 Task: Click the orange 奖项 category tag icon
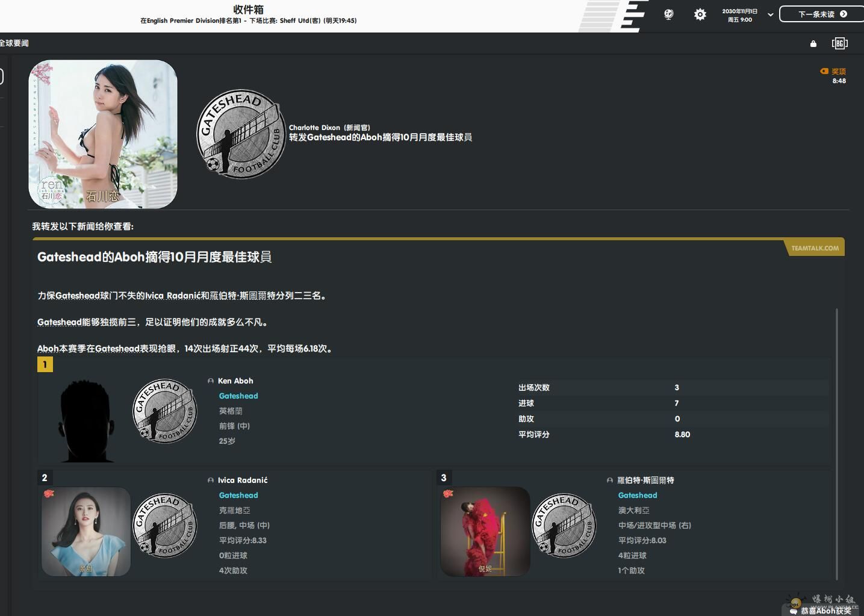point(824,71)
